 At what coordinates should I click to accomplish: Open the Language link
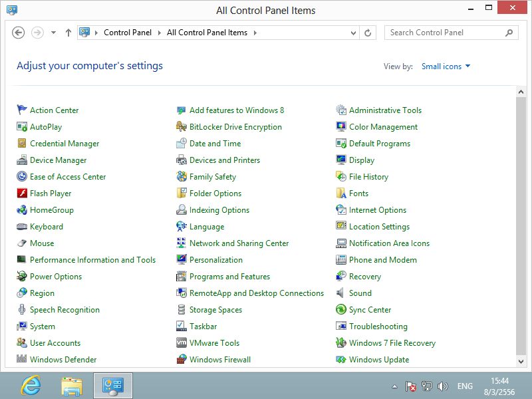point(207,227)
